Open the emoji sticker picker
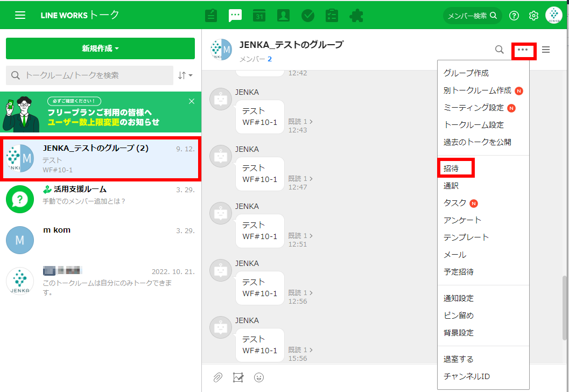 pyautogui.click(x=259, y=377)
